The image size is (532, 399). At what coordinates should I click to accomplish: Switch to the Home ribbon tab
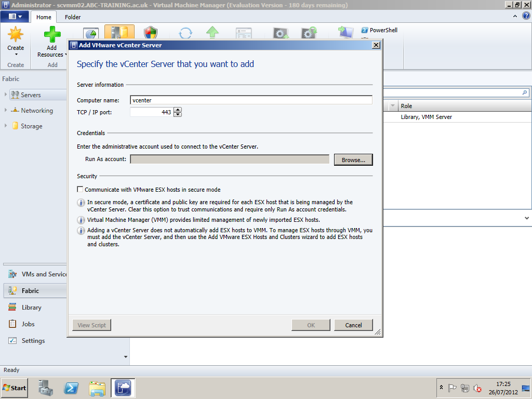pos(44,17)
